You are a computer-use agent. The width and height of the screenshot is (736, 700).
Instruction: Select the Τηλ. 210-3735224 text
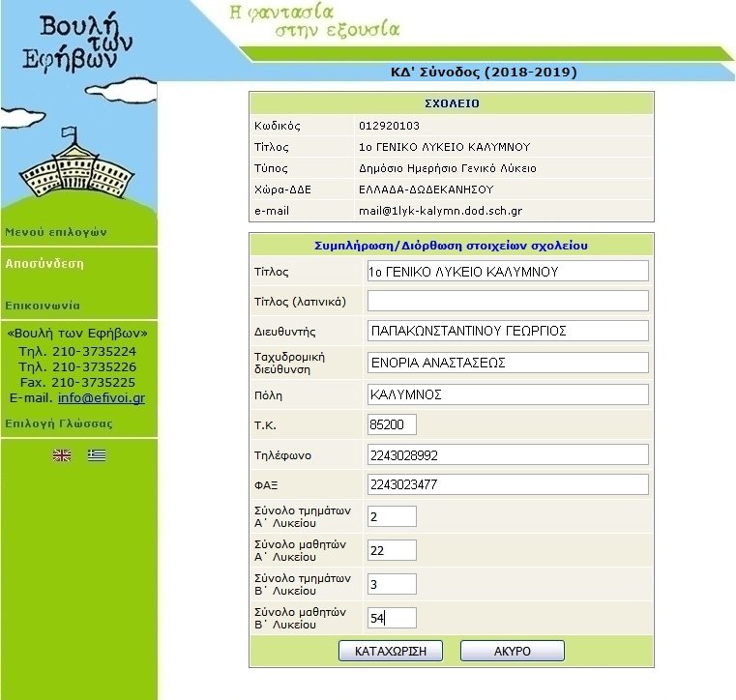(77, 351)
